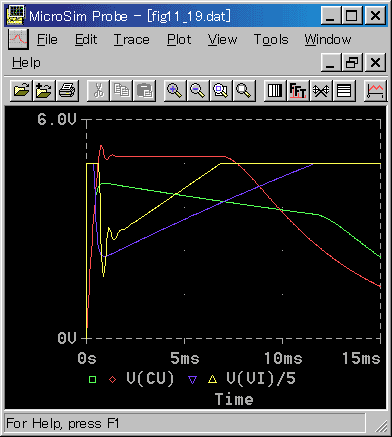The width and height of the screenshot is (392, 437).
Task: Click the Zoom Area magnifier icon
Action: point(221,90)
